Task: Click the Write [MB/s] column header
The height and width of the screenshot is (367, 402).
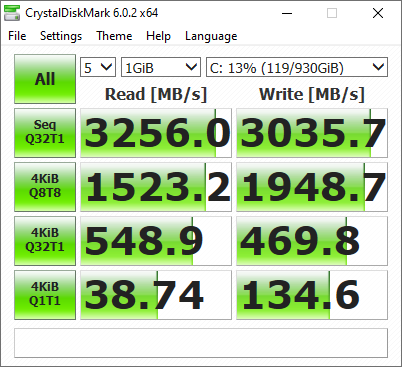Action: pyautogui.click(x=312, y=94)
